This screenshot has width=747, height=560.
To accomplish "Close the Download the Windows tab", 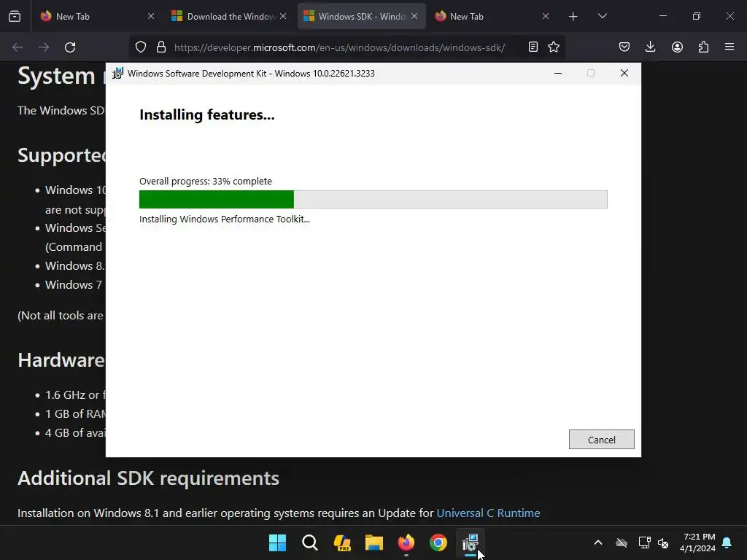I will point(283,16).
